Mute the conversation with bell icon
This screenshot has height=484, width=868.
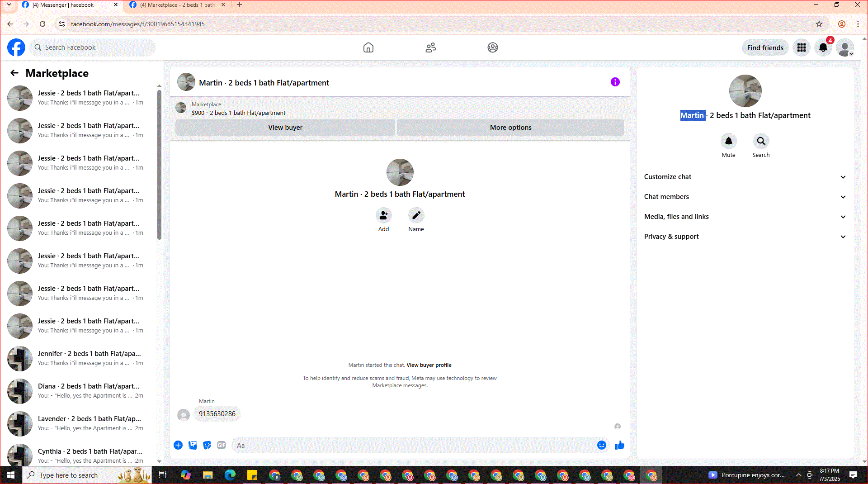tap(728, 141)
